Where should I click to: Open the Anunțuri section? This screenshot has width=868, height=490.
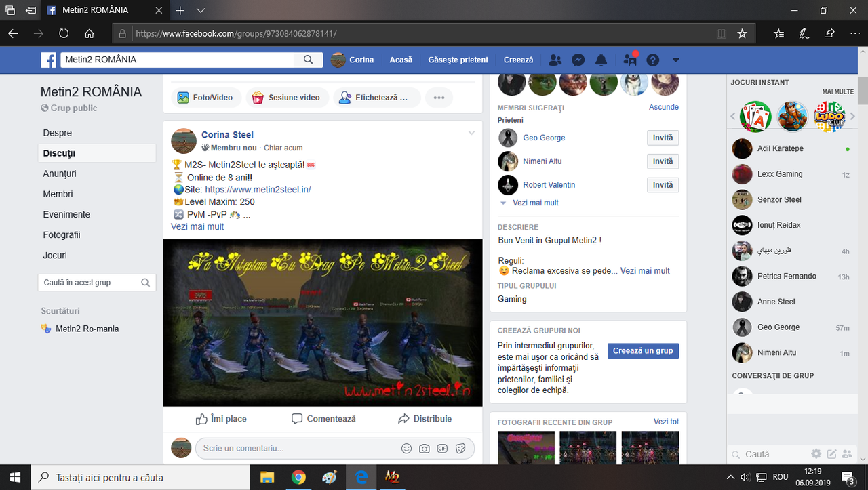60,173
